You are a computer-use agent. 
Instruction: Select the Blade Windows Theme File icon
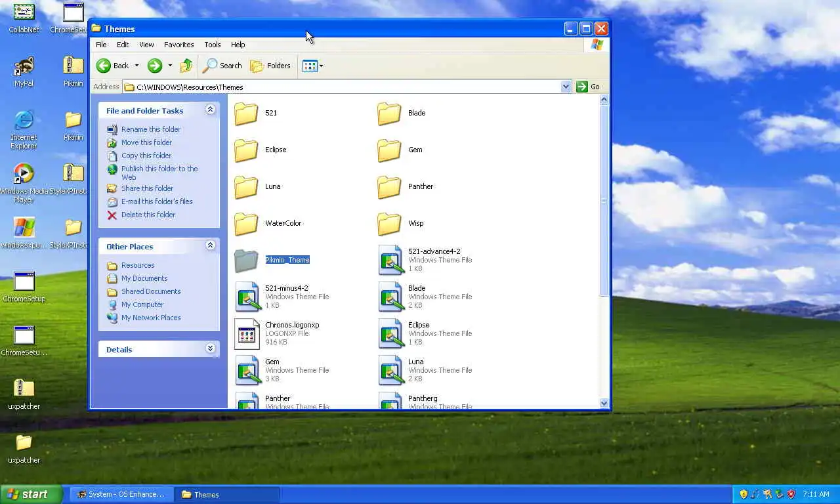click(x=390, y=297)
